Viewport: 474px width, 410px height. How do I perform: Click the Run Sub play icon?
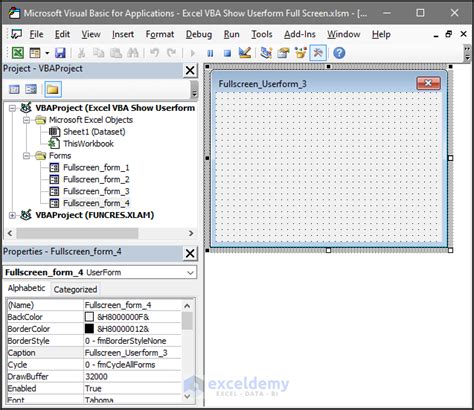[193, 53]
